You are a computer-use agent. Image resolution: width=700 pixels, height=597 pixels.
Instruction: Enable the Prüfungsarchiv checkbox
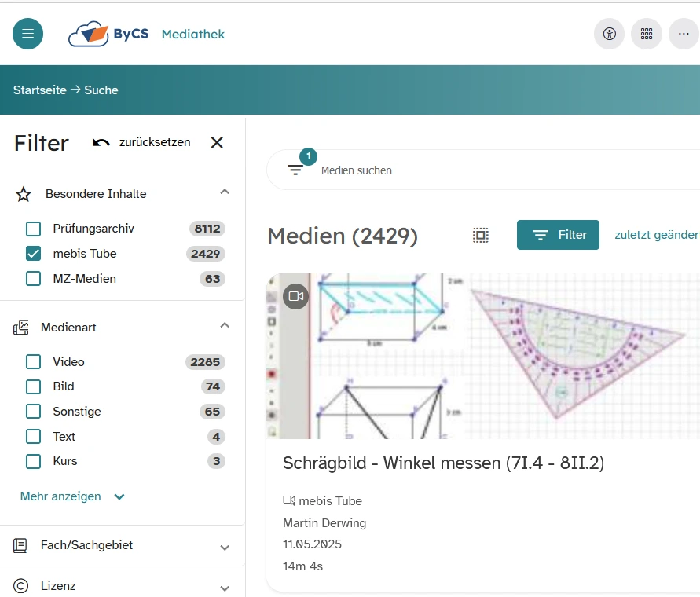(x=34, y=229)
